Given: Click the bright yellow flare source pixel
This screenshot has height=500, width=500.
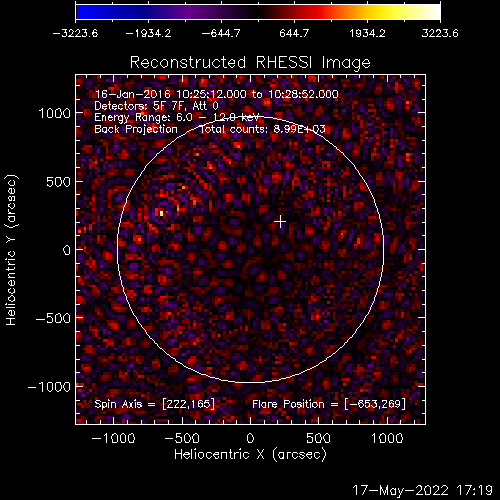Looking at the screenshot, I should point(161,213).
